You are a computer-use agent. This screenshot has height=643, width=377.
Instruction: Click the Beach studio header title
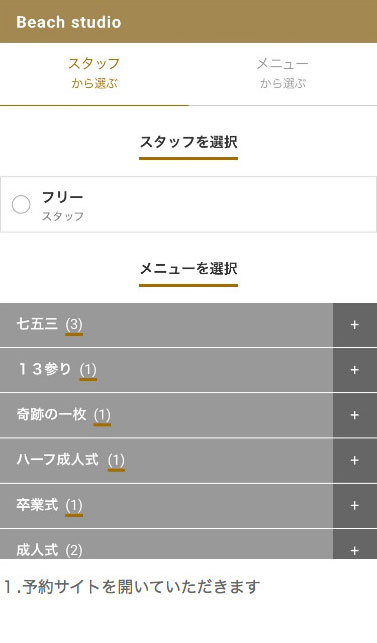69,22
